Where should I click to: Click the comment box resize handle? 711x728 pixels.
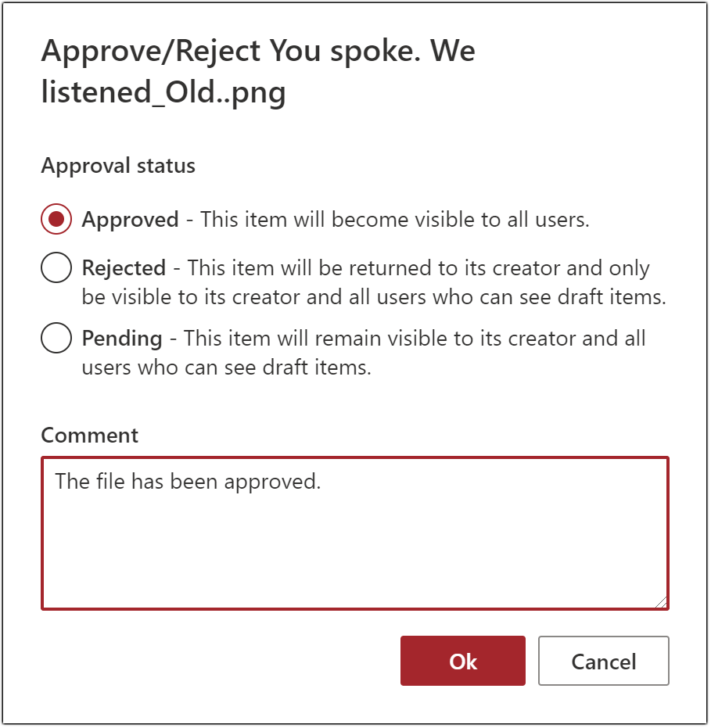[662, 602]
